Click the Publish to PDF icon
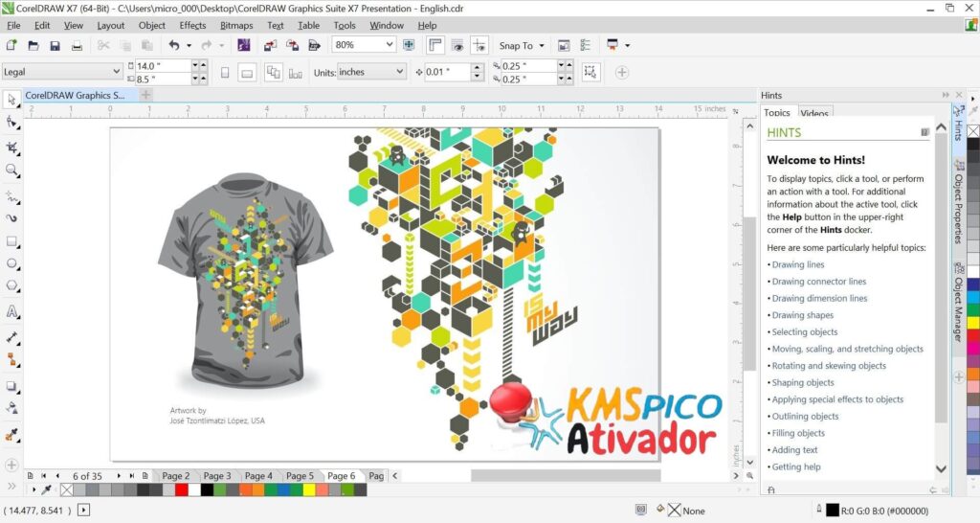The height and width of the screenshot is (523, 980). point(314,45)
